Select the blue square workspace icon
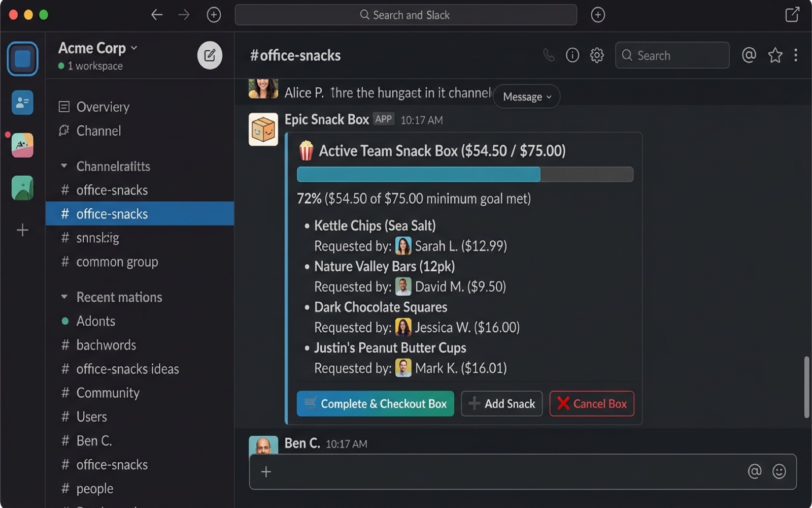This screenshot has height=508, width=812. coord(22,58)
